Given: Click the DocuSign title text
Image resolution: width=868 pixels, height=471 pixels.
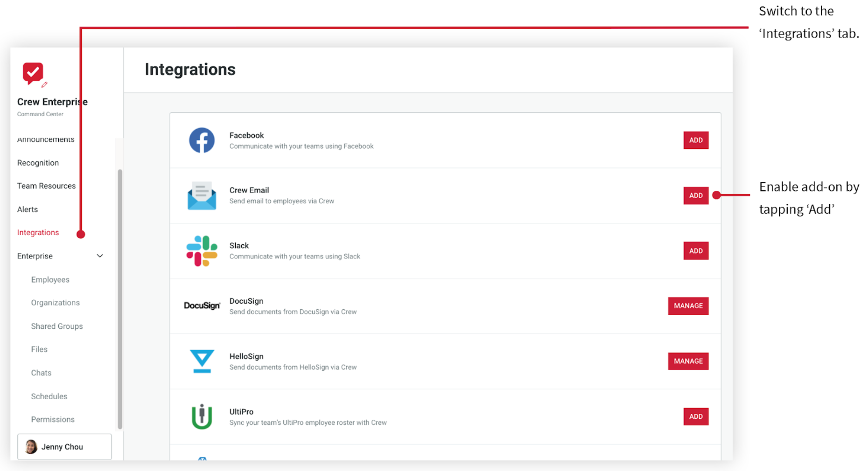Looking at the screenshot, I should (x=246, y=301).
